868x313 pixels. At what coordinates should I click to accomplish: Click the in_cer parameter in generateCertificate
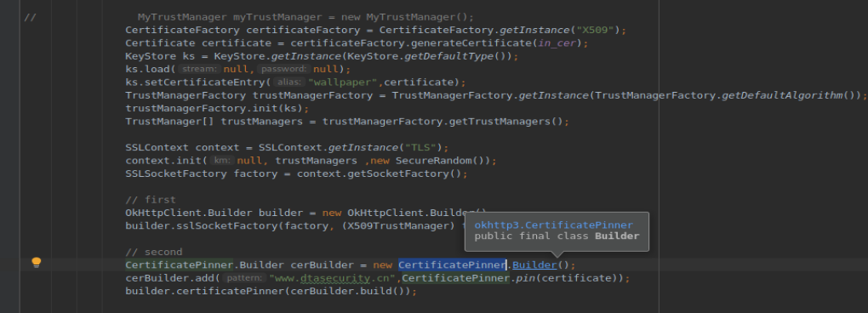(557, 43)
